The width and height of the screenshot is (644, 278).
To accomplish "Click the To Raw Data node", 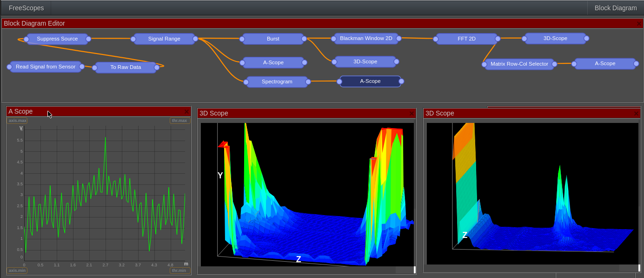I will tap(126, 68).
